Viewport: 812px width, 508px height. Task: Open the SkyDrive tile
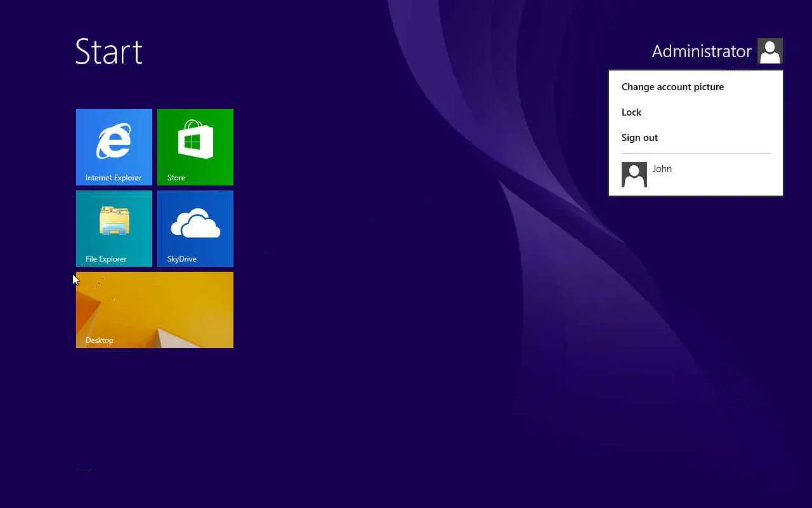pos(195,229)
